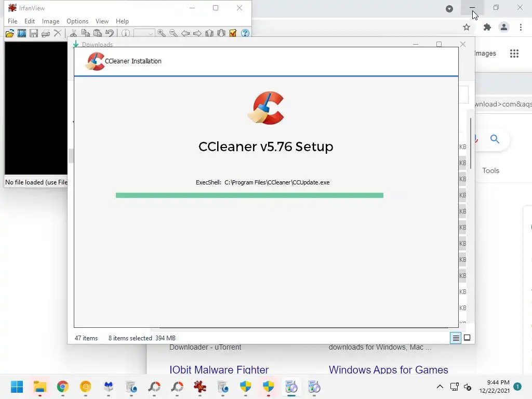The height and width of the screenshot is (399, 532).
Task: Switch to IrfanView red taskbar icon
Action: pyautogui.click(x=200, y=387)
